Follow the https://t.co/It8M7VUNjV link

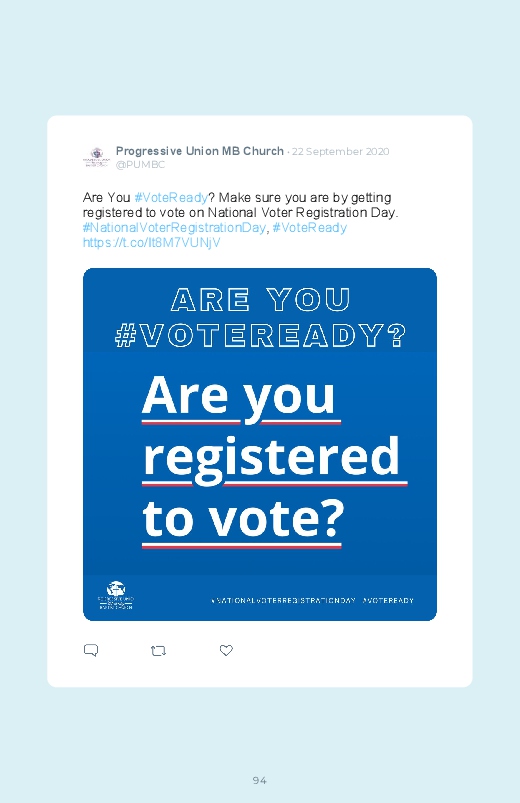(152, 243)
